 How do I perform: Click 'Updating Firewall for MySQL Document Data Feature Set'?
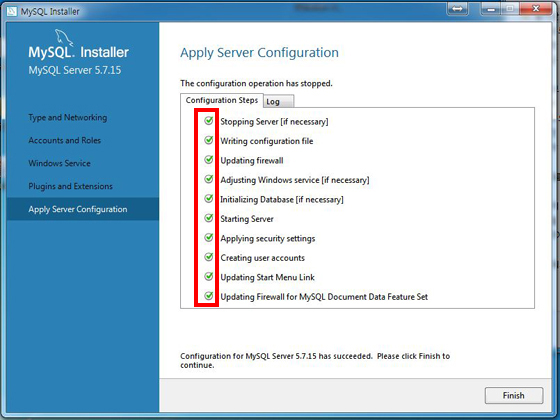click(x=324, y=297)
